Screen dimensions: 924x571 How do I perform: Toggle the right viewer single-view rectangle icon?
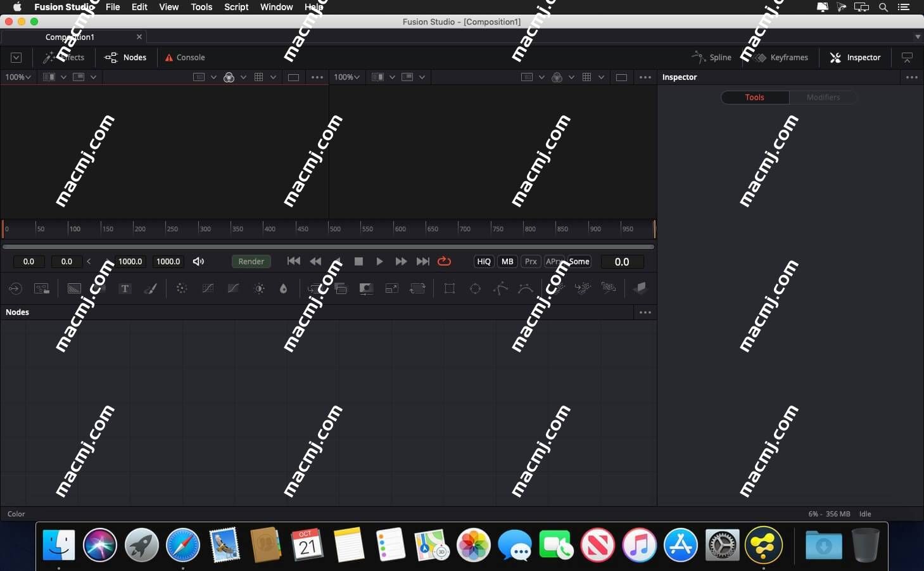click(621, 77)
